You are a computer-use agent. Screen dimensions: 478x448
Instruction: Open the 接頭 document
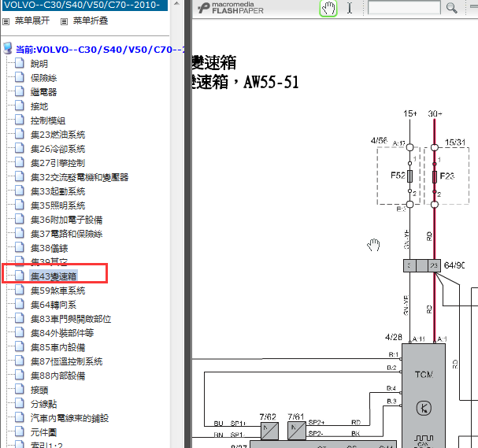pyautogui.click(x=39, y=390)
